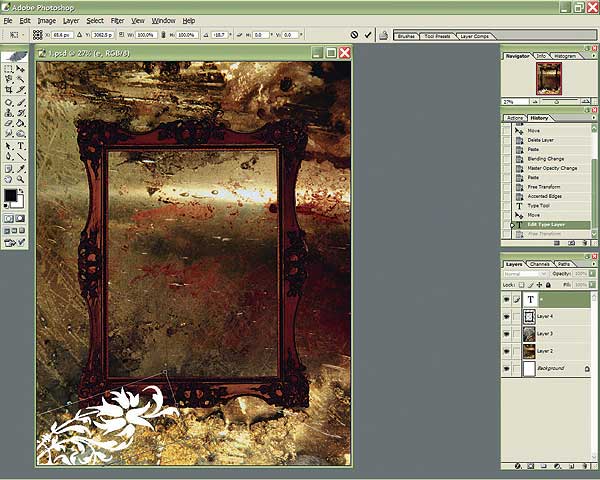Open the Filter menu
The height and width of the screenshot is (480, 600).
[x=118, y=20]
